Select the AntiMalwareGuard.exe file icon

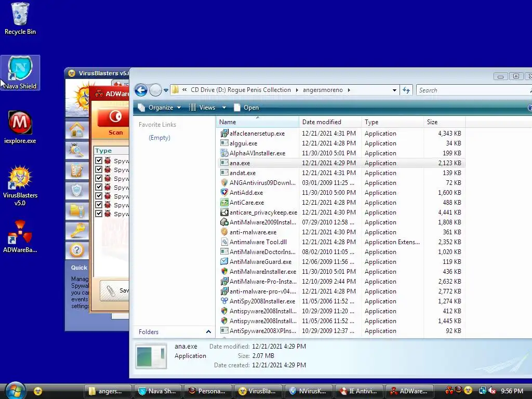point(224,262)
